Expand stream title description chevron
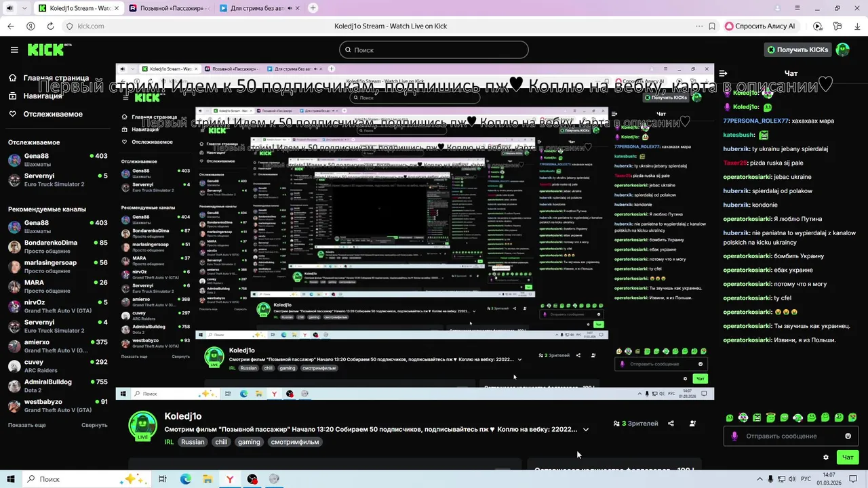The image size is (868, 488). point(586,429)
